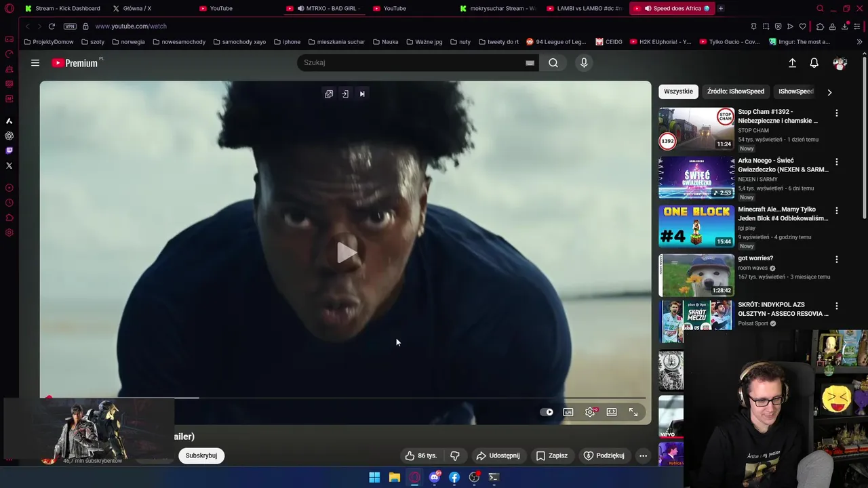Viewport: 868px width, 488px height.
Task: Click the Udostępnij share button
Action: pyautogui.click(x=498, y=455)
